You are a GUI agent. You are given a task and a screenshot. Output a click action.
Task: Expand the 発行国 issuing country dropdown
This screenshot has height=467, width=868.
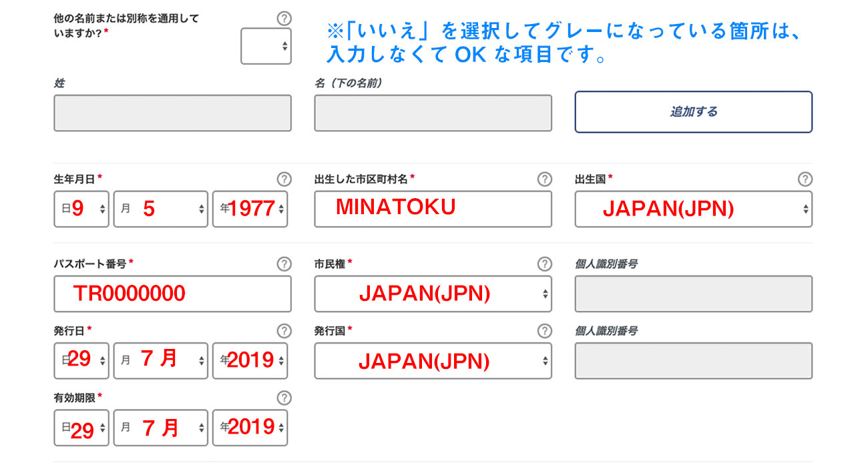click(433, 361)
